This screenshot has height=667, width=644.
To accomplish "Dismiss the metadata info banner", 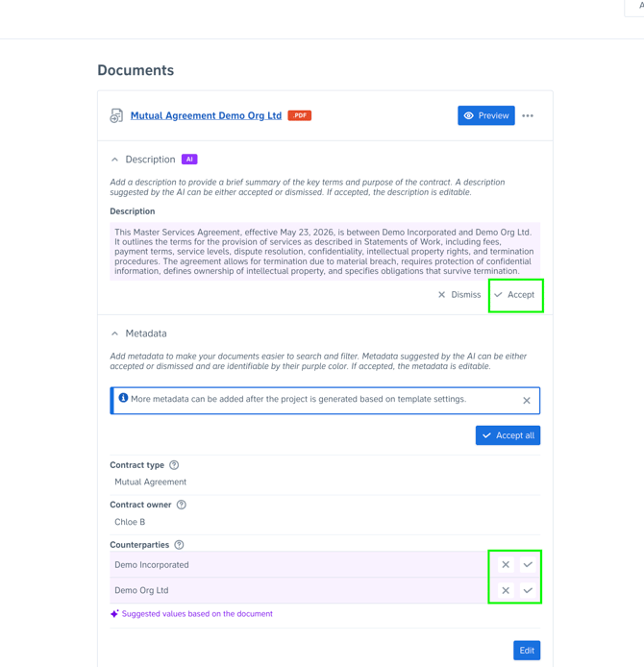I will pos(527,401).
